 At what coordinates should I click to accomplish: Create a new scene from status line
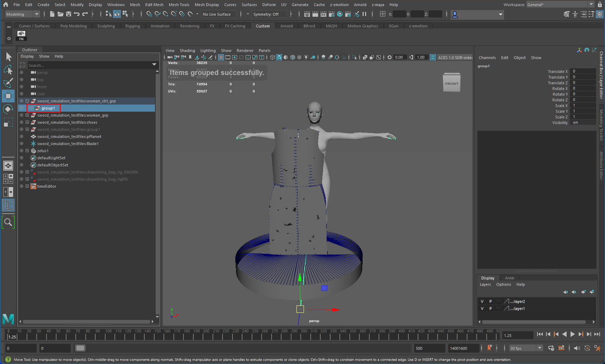52,14
